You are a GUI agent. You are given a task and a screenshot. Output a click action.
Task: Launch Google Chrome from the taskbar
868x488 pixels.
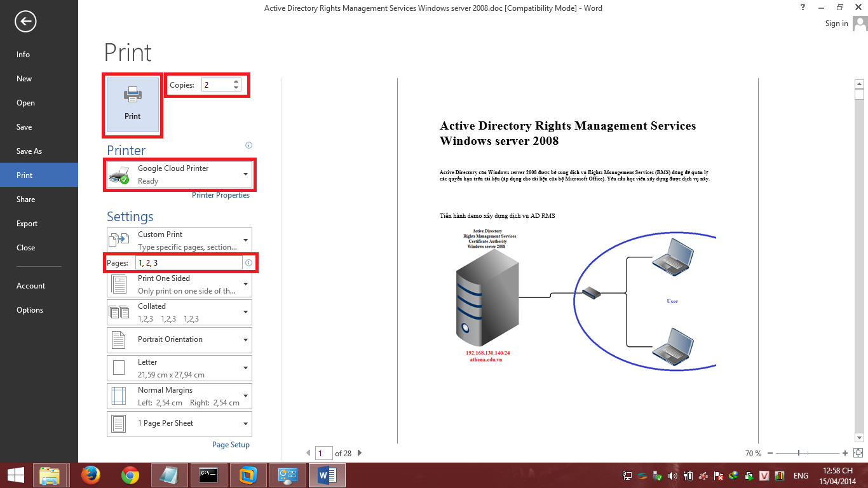point(130,475)
